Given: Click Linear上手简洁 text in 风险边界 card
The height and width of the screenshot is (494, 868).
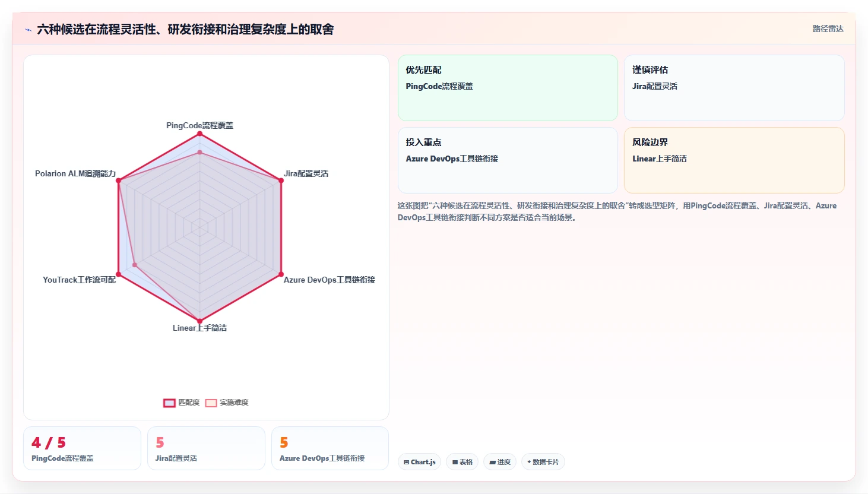Looking at the screenshot, I should tap(660, 159).
